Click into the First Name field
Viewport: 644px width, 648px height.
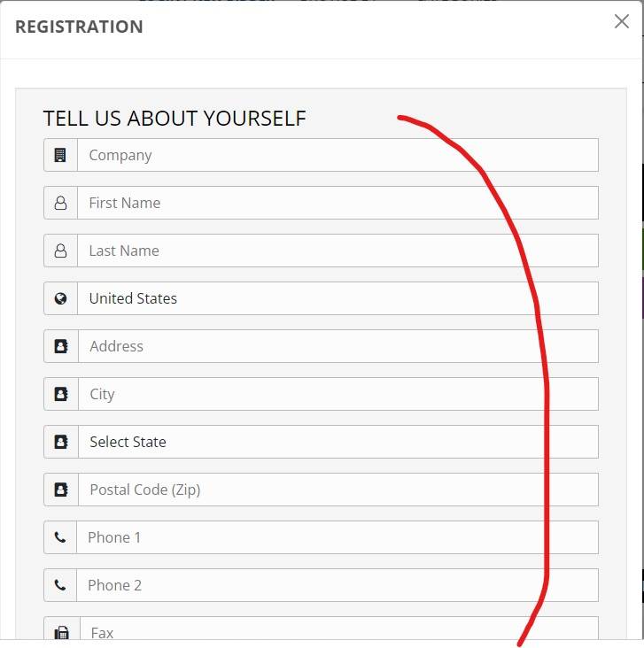[x=338, y=203]
